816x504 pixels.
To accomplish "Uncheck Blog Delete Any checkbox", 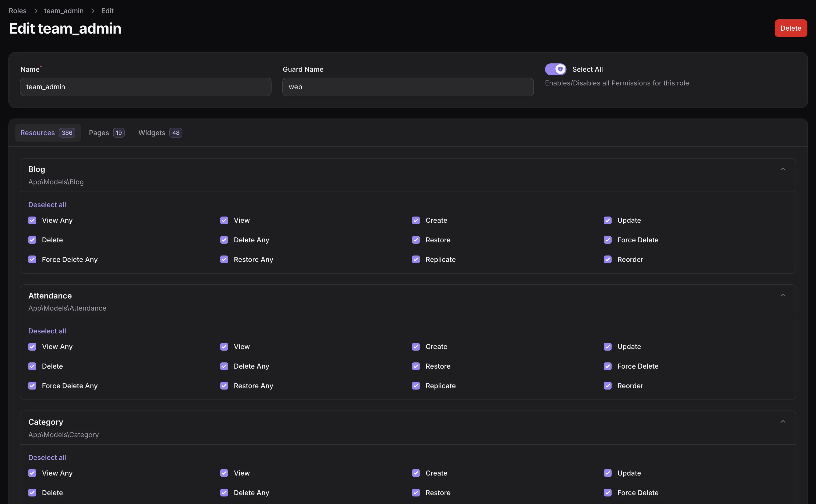I will click(x=224, y=240).
